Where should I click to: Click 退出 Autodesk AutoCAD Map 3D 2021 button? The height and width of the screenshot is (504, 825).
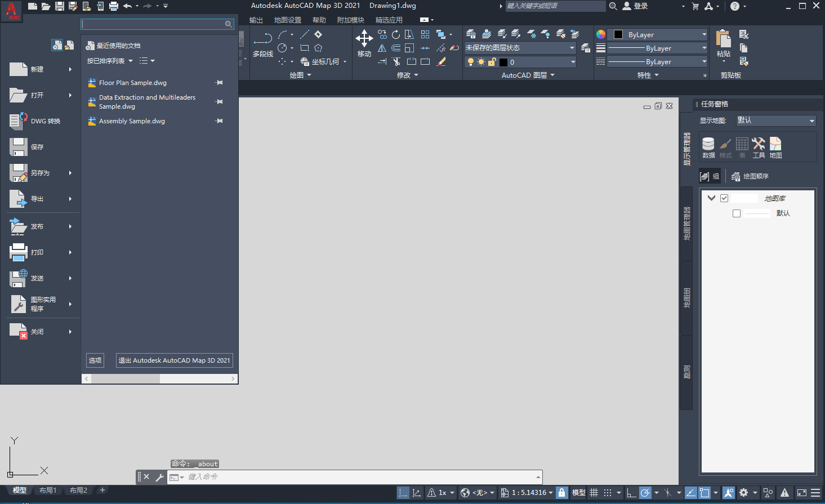point(175,360)
